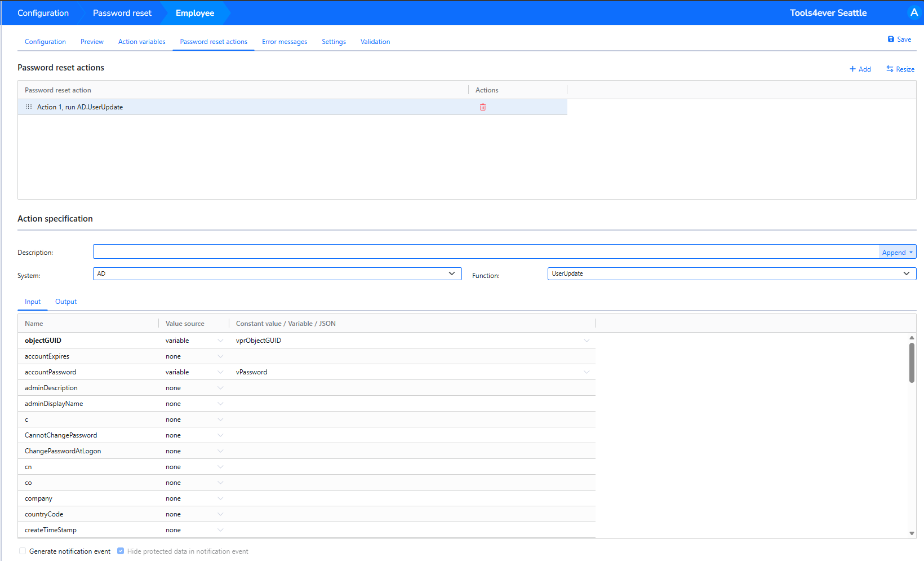Click the Employee breadcrumb

(x=195, y=13)
